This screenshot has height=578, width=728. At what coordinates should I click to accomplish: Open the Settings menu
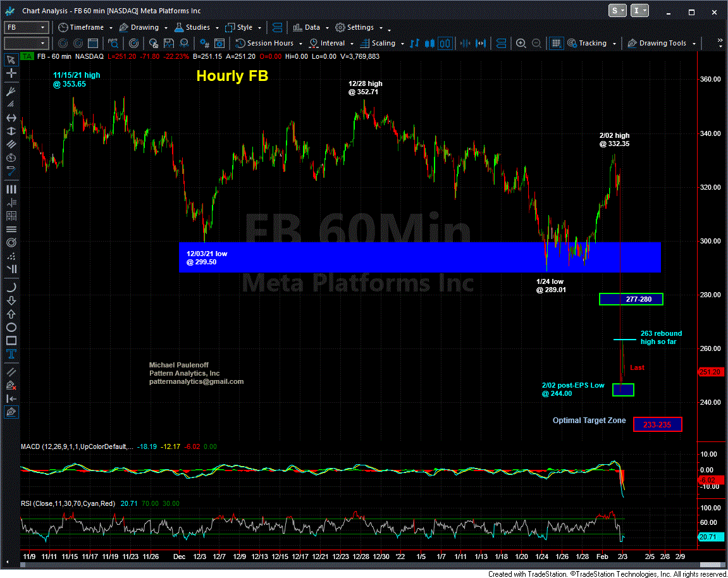click(x=355, y=27)
